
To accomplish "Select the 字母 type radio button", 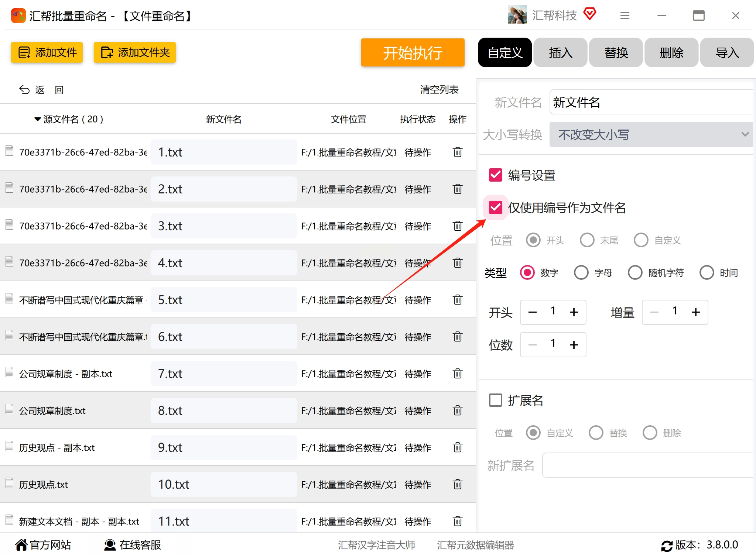I will pos(581,273).
